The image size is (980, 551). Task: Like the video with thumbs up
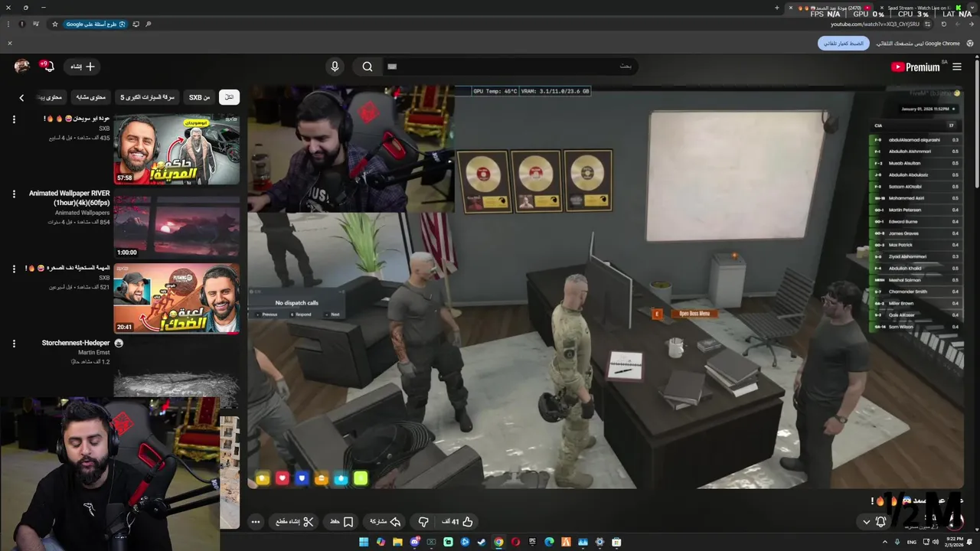(459, 522)
